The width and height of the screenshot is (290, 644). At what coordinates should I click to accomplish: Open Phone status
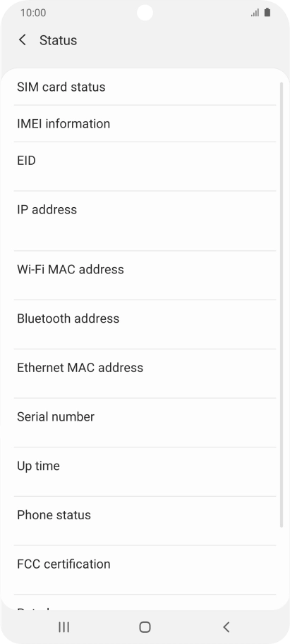(145, 521)
